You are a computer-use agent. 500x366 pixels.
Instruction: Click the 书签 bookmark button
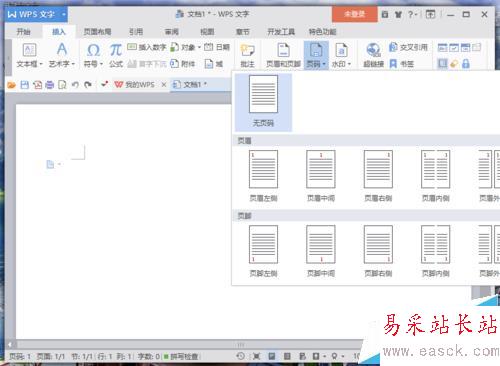click(401, 64)
